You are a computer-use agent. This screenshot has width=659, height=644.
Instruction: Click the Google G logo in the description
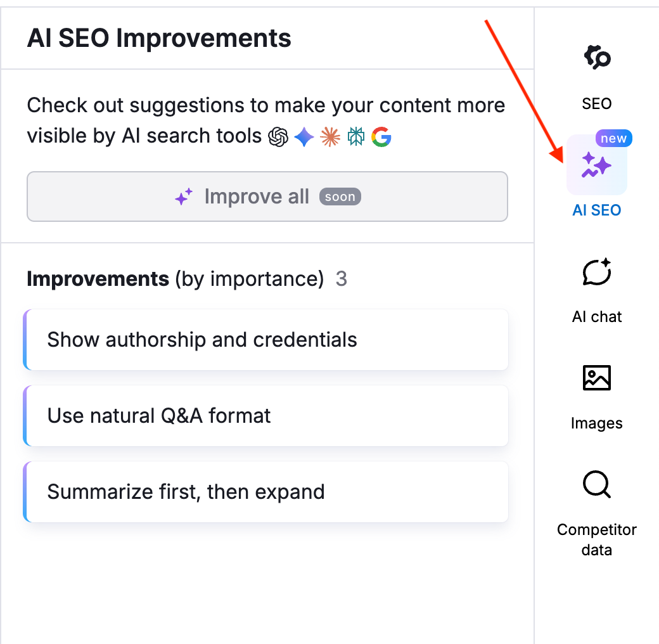tap(381, 136)
